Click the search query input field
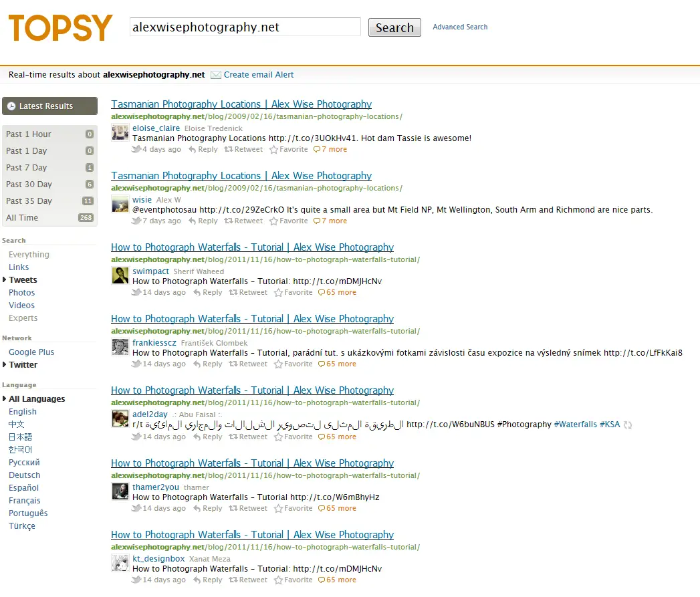The height and width of the screenshot is (597, 700). click(245, 27)
